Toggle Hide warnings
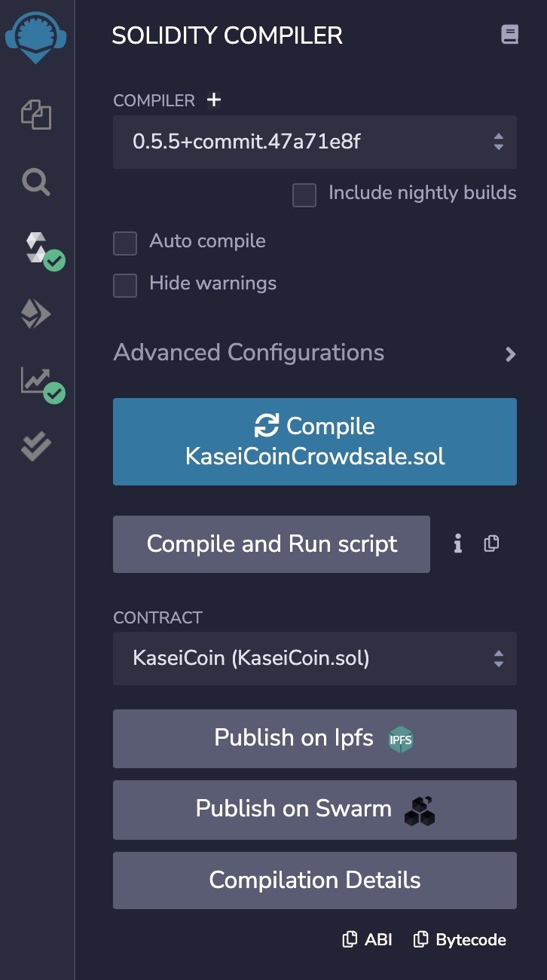This screenshot has height=980, width=547. tap(125, 286)
